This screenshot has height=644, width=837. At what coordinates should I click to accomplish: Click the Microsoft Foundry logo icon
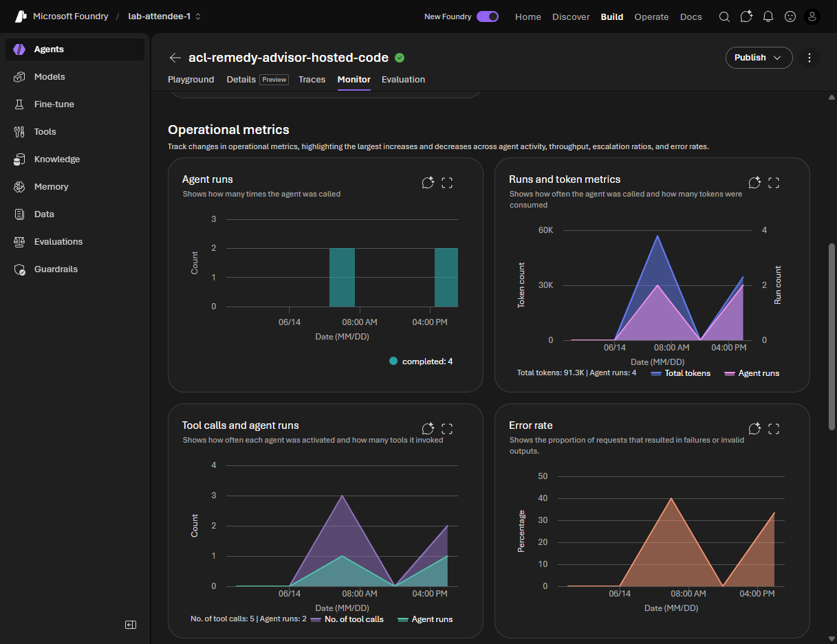coord(21,16)
